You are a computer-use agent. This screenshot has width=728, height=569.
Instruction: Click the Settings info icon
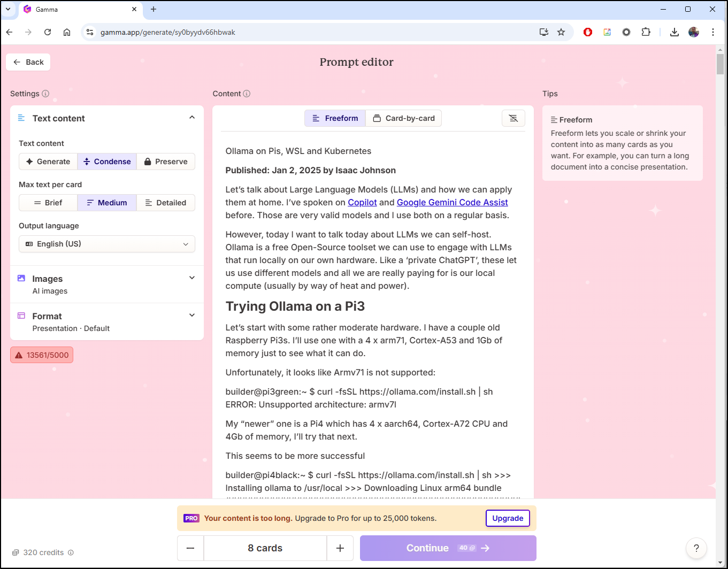point(45,94)
